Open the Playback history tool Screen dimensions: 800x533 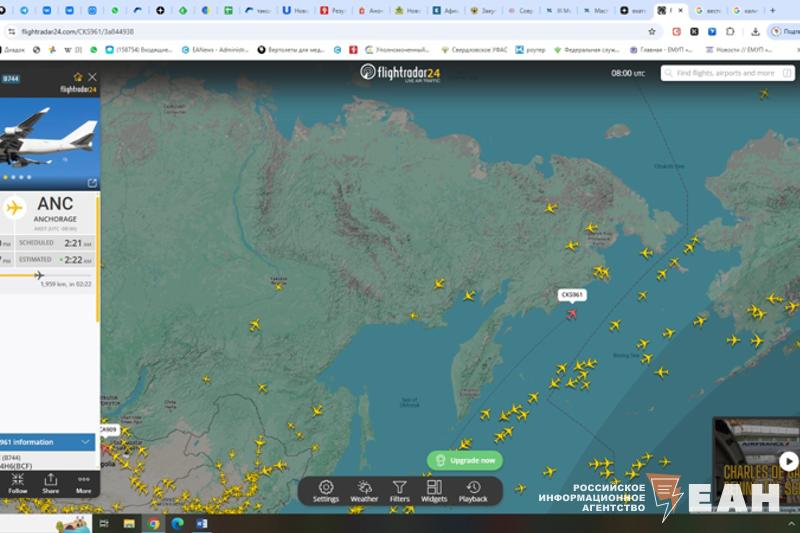(473, 490)
